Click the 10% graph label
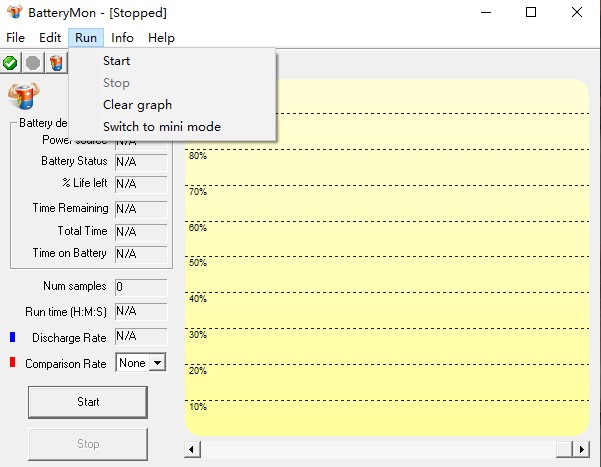The image size is (601, 467). pos(198,407)
